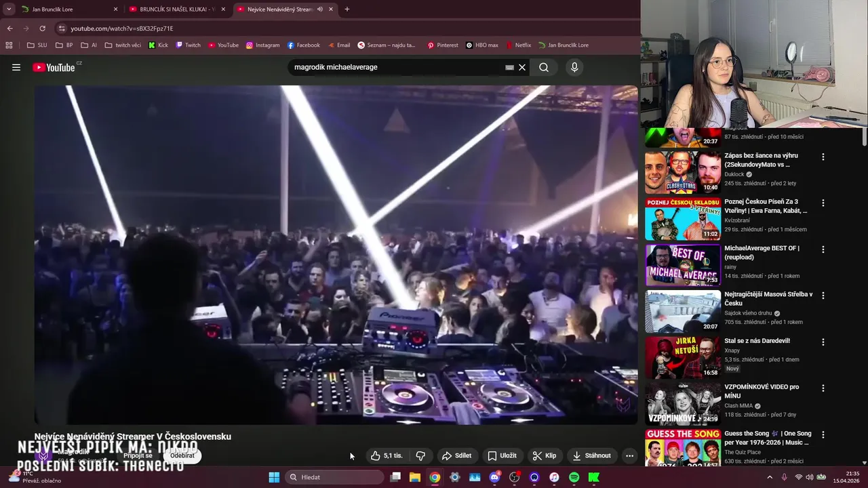Open the Pinterest bookmark
868x488 pixels.
(x=442, y=45)
